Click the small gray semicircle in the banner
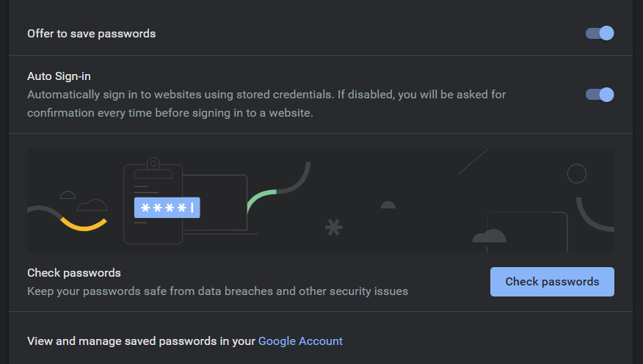 (x=388, y=205)
